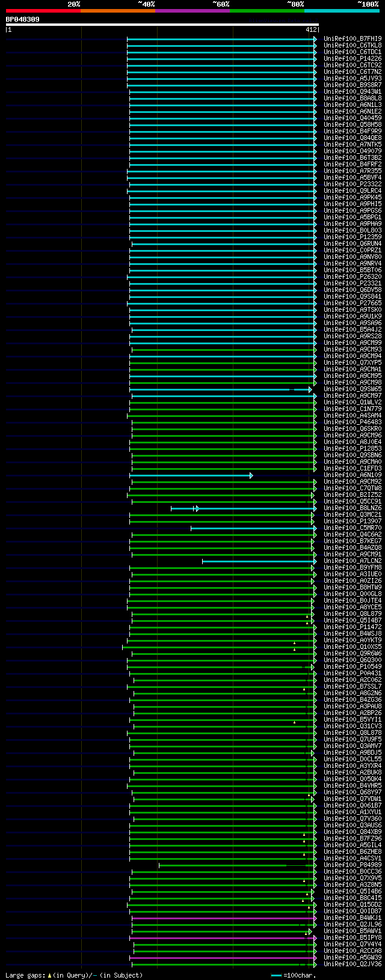
Task: Select the UniRef100_Q3MC21 label
Action: click(353, 514)
